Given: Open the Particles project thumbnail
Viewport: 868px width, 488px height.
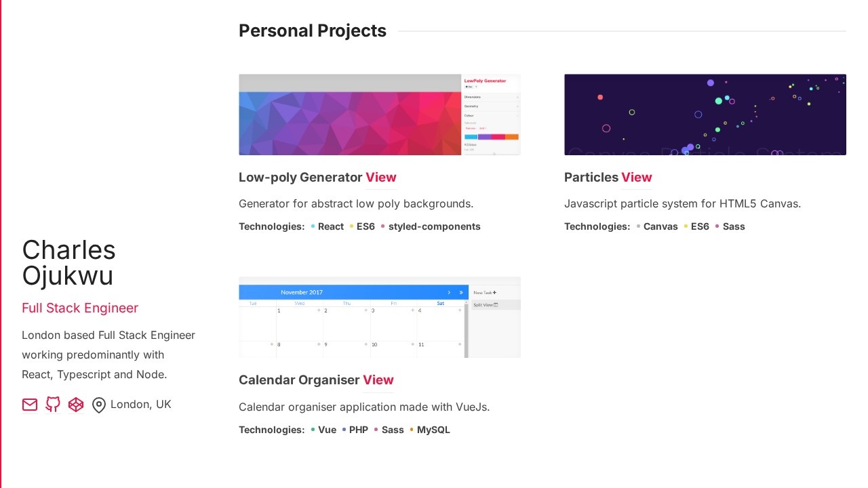Looking at the screenshot, I should 705,115.
